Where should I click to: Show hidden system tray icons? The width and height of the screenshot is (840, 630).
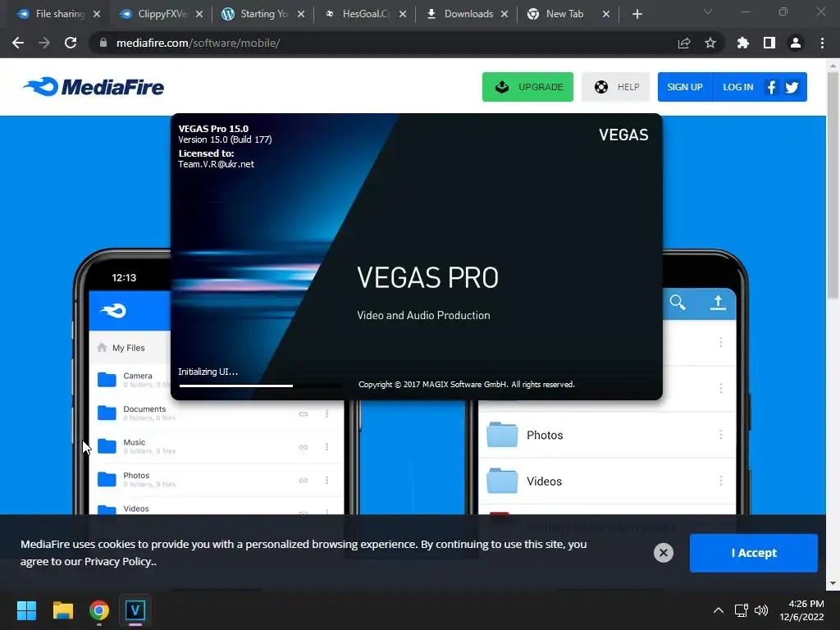719,610
